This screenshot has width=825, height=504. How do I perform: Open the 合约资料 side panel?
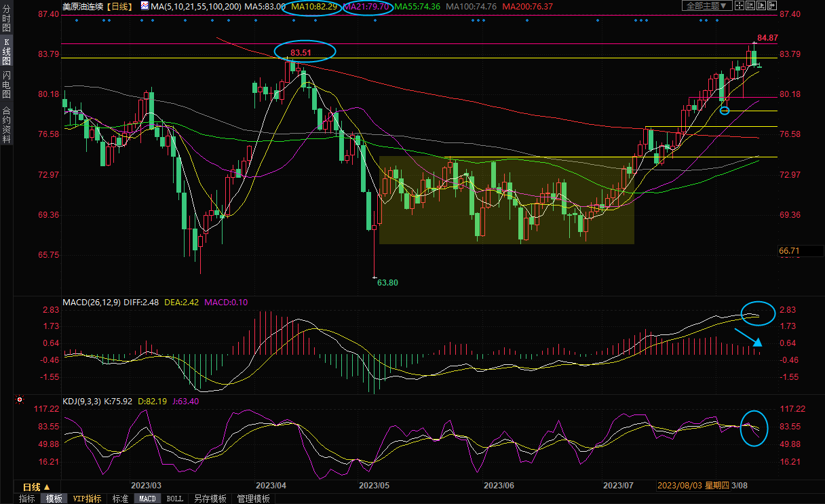(x=7, y=125)
